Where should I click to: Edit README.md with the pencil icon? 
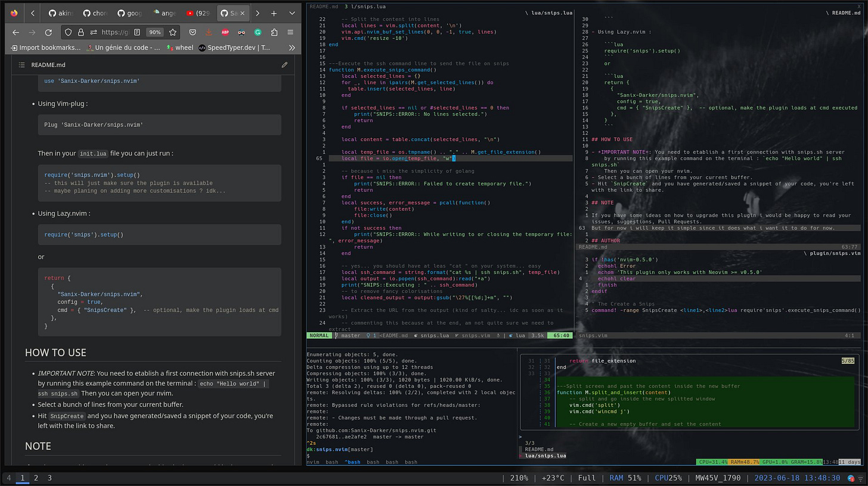click(284, 64)
